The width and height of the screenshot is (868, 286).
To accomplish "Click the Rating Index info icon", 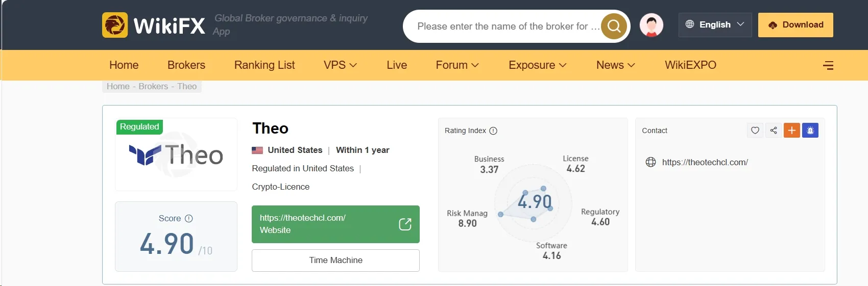I will click(x=493, y=131).
